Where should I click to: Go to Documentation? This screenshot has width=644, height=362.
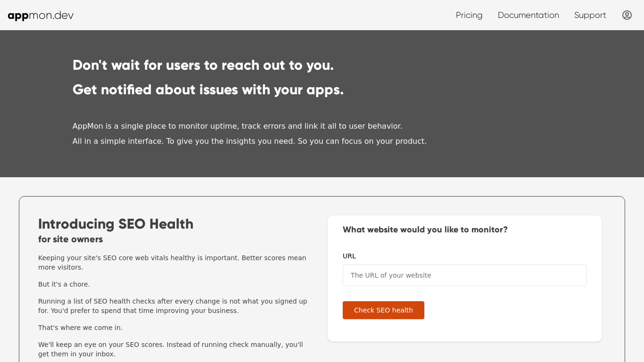tap(528, 15)
